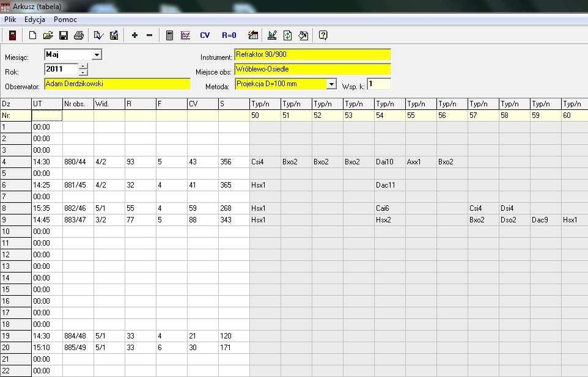Click the application title bar icon
This screenshot has width=588, height=377.
(6, 6)
